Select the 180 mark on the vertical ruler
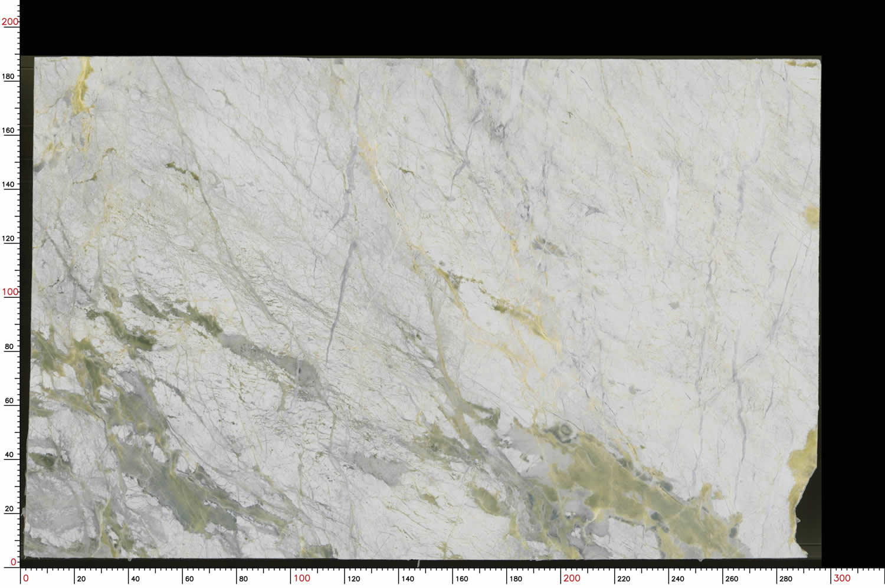The width and height of the screenshot is (885, 588). [8, 76]
